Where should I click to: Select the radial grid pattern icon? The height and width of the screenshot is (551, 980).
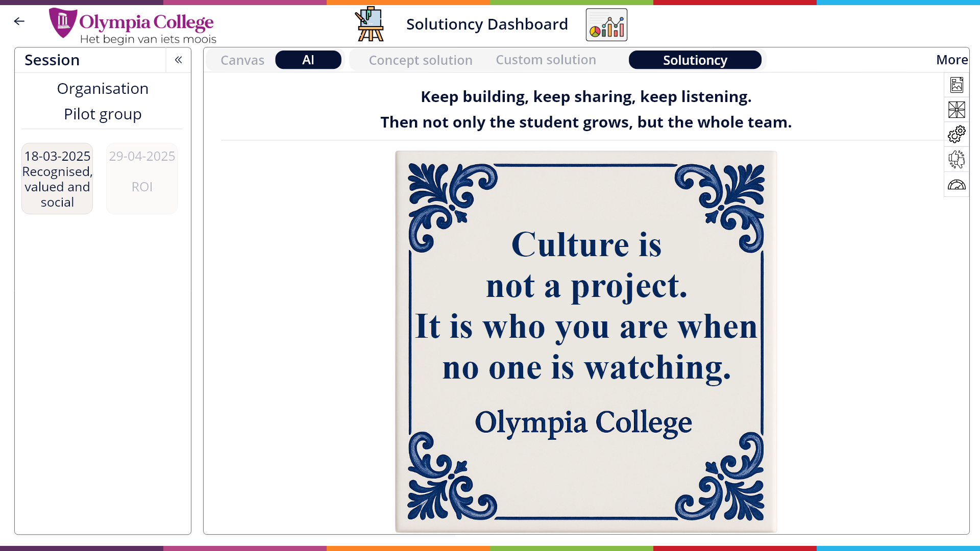pos(957,110)
